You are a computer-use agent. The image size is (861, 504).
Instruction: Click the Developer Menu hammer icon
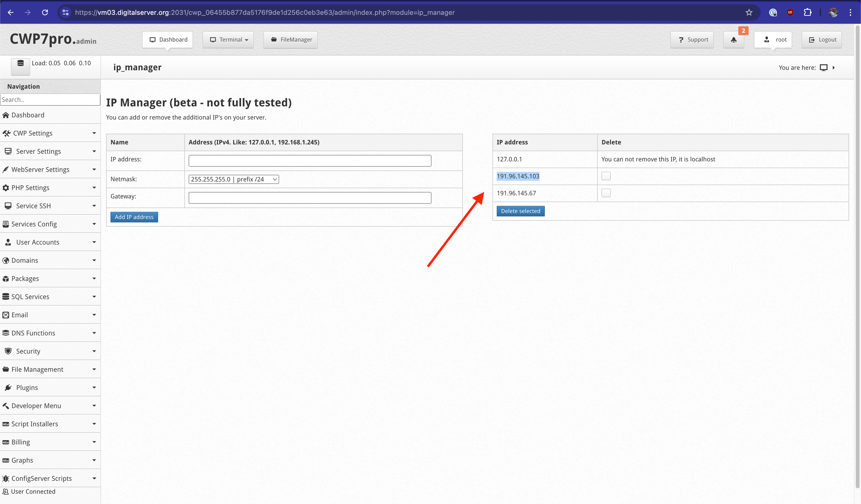pyautogui.click(x=6, y=406)
